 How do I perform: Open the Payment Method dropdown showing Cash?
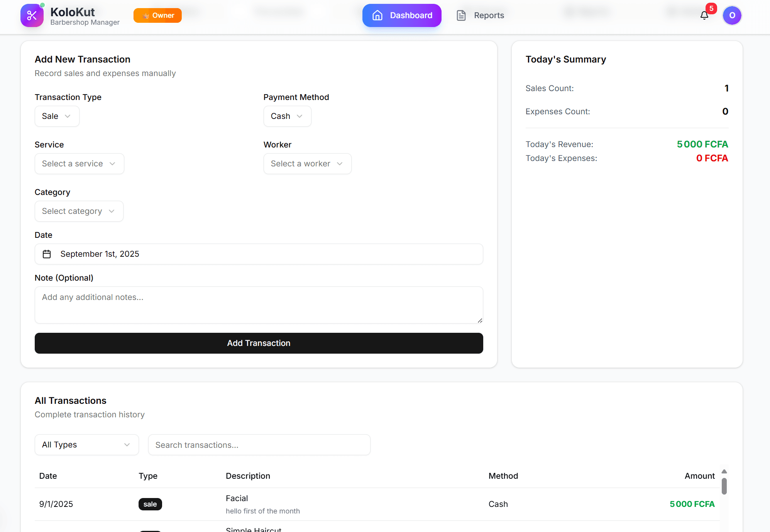click(287, 116)
